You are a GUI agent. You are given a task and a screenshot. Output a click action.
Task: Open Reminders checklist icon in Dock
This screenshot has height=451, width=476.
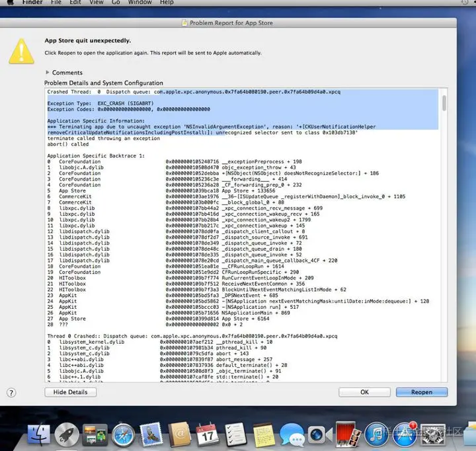click(235, 434)
